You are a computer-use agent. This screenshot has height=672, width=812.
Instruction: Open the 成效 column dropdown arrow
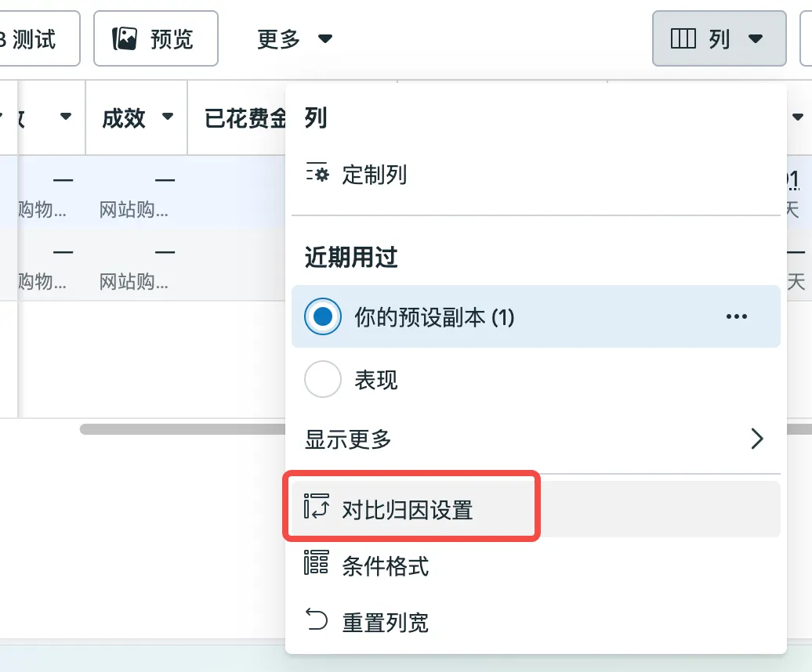click(168, 116)
